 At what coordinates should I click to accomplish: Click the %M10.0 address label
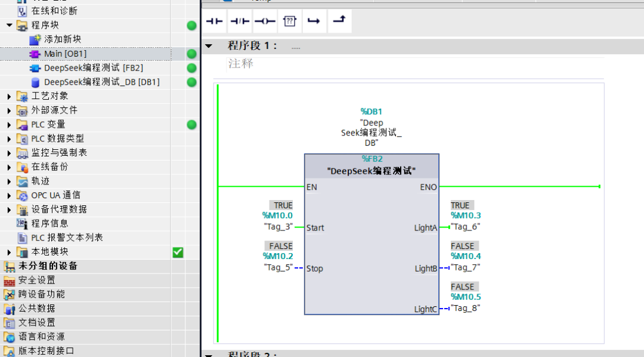[277, 216]
